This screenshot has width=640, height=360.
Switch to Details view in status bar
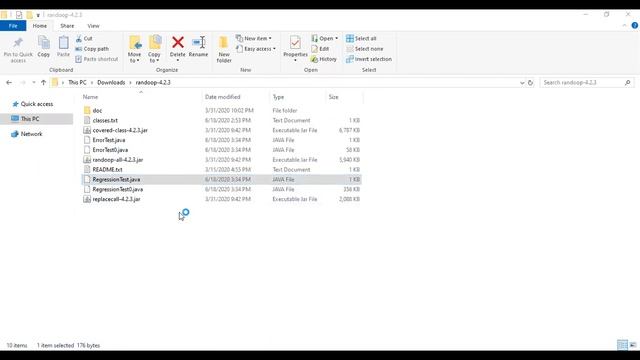[x=622, y=345]
